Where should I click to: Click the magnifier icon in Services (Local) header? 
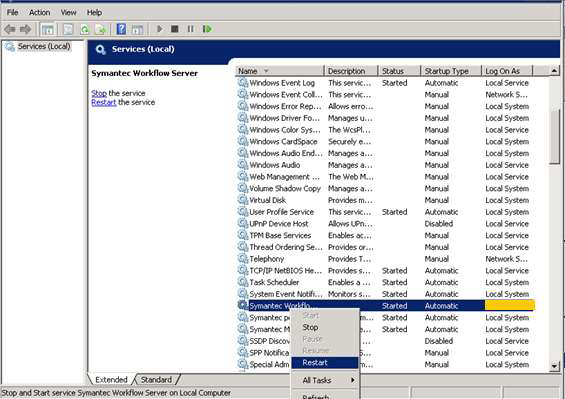[x=101, y=50]
